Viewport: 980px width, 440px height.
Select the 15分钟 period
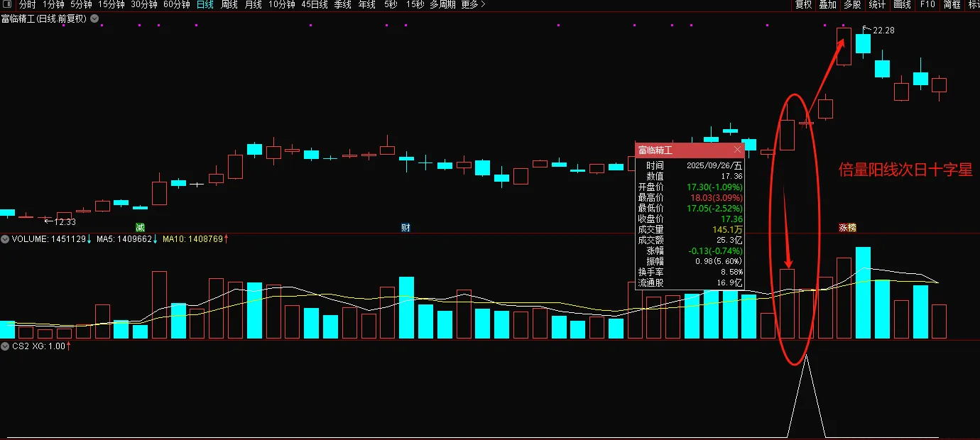tap(111, 4)
